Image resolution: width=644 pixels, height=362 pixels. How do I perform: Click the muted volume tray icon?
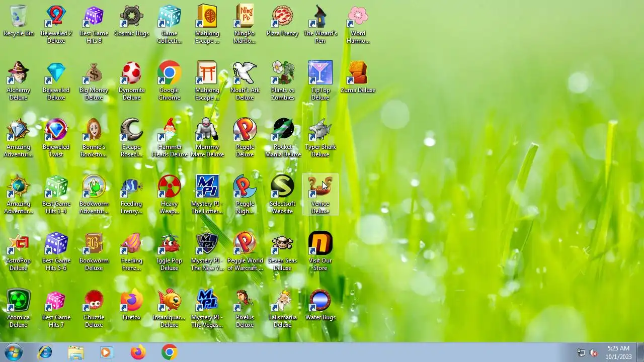coord(593,353)
